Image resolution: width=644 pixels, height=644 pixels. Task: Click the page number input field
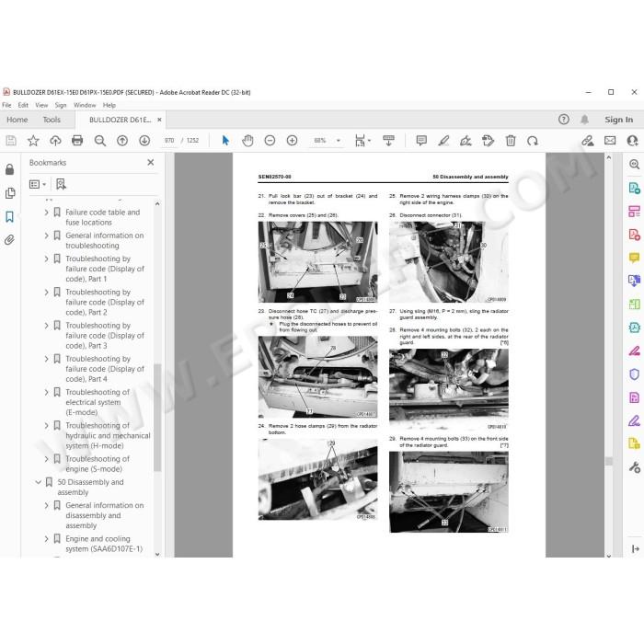point(169,141)
